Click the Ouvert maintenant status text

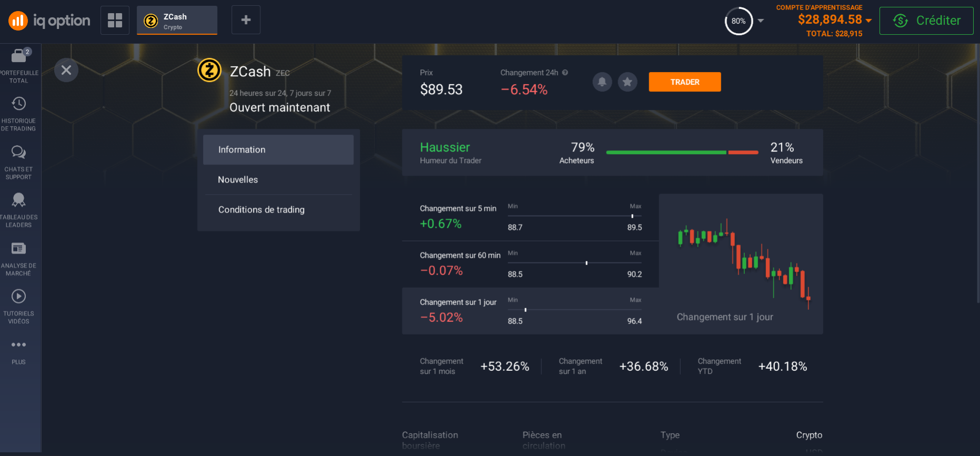[x=280, y=108]
